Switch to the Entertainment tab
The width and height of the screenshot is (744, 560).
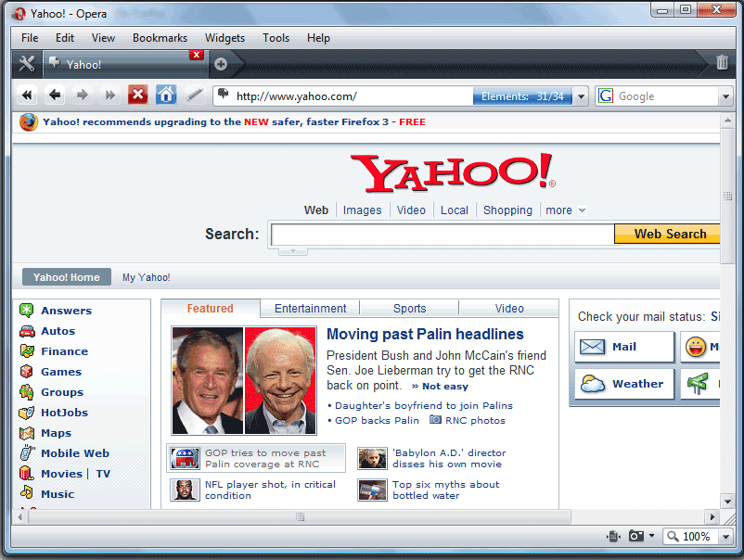[310, 309]
